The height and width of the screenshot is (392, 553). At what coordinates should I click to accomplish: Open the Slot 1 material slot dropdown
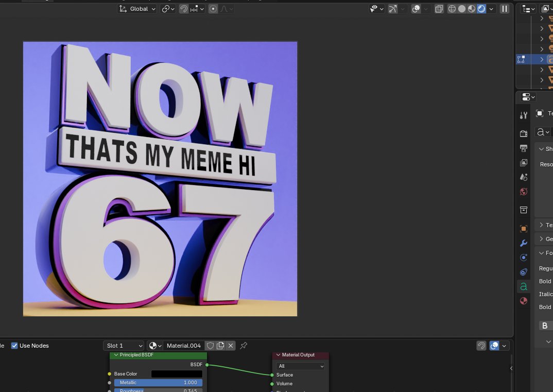point(124,346)
